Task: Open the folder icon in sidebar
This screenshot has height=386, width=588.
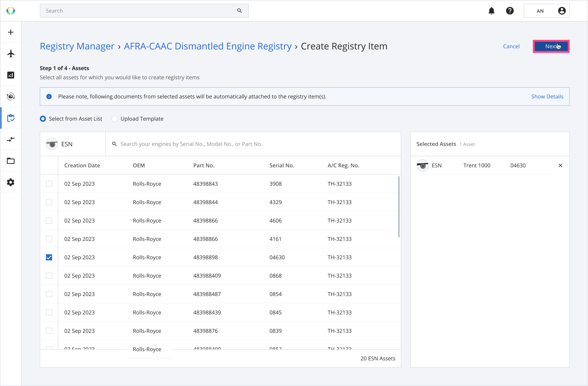Action: coord(11,161)
